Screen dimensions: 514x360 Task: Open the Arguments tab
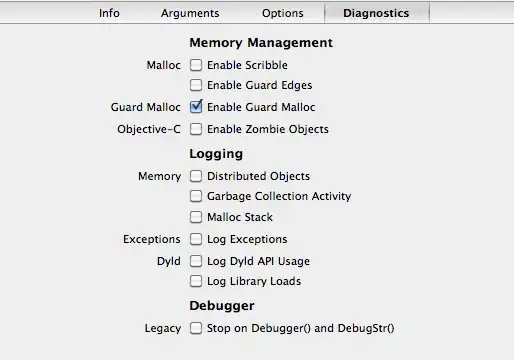tap(190, 13)
